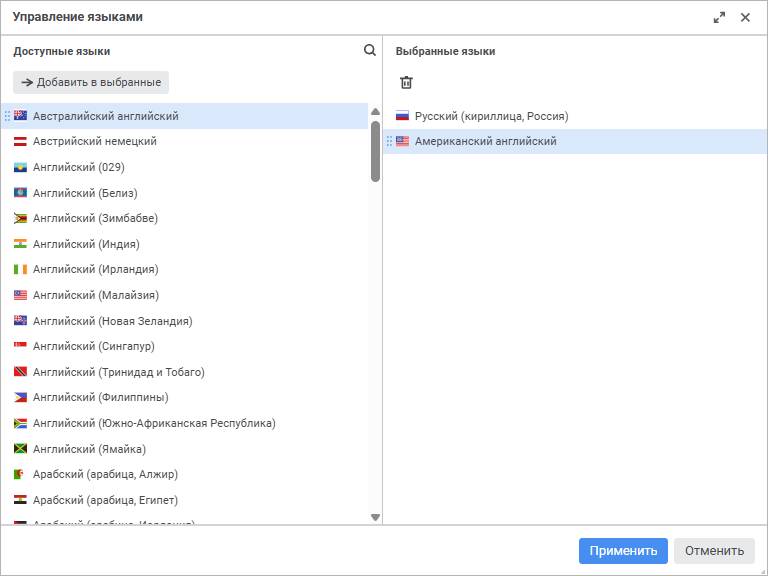
Task: Click Добавить в выбранные button
Action: coord(91,82)
